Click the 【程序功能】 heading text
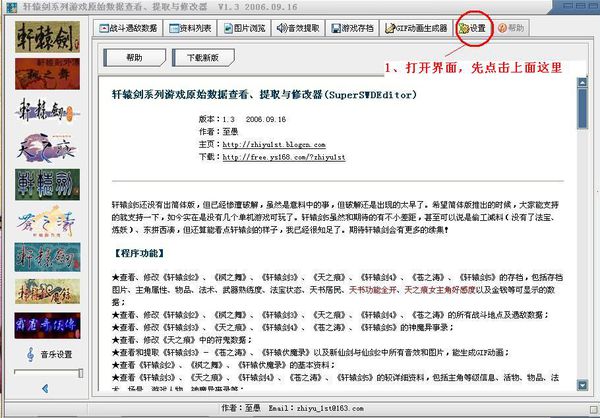This screenshot has height=418, width=600. click(x=139, y=253)
